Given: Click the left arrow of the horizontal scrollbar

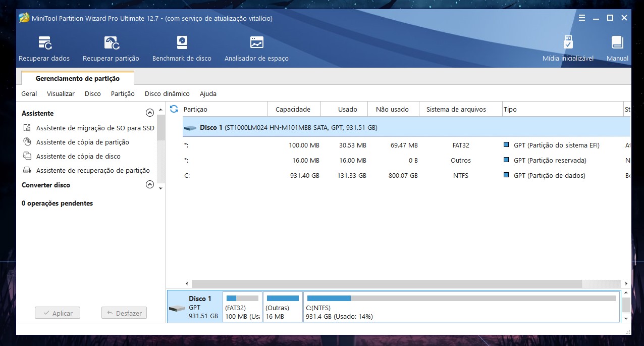Looking at the screenshot, I should [x=187, y=284].
